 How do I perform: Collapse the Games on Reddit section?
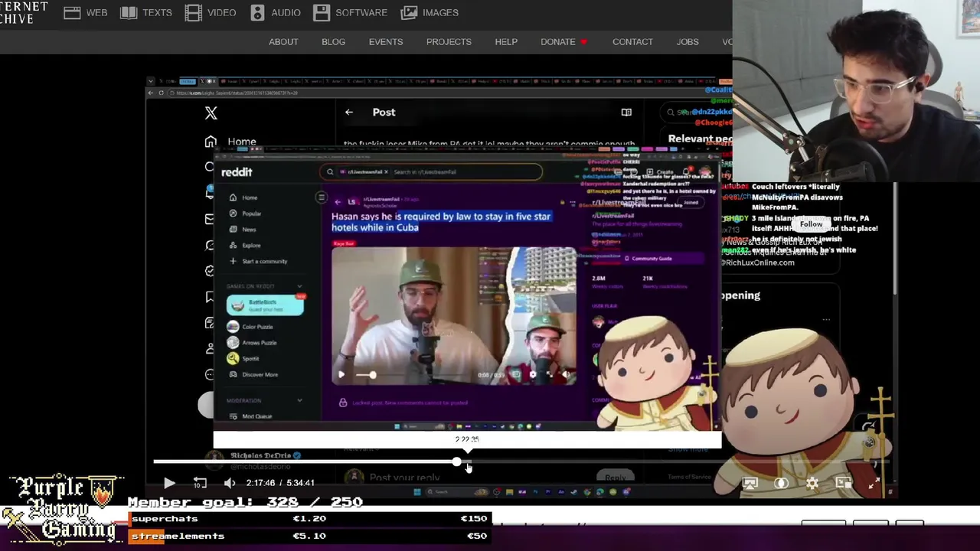[x=299, y=286]
